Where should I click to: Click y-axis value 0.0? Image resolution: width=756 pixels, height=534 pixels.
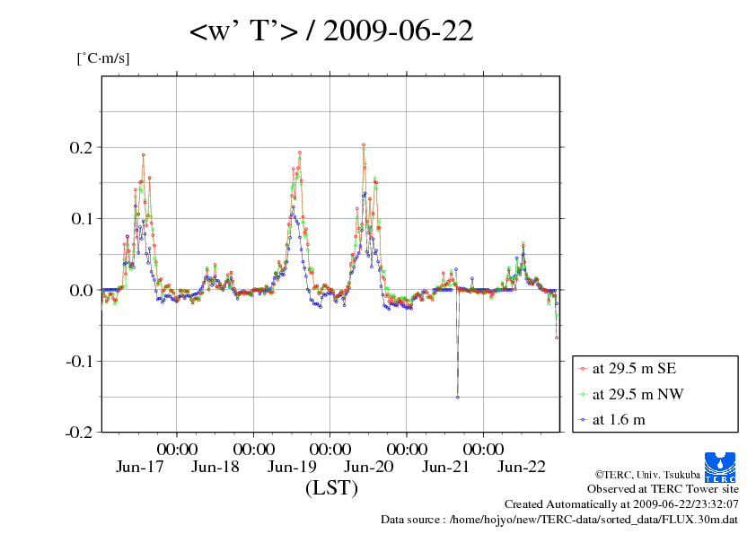click(x=81, y=290)
